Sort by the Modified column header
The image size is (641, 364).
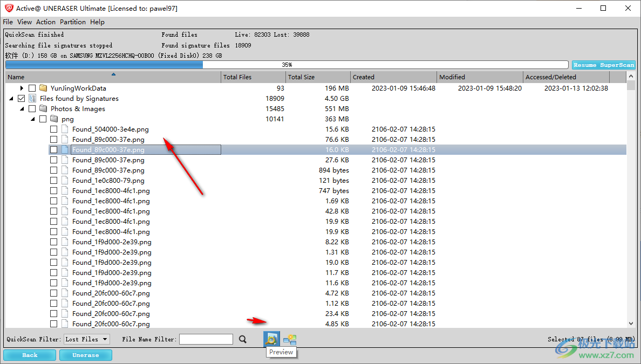pyautogui.click(x=480, y=77)
